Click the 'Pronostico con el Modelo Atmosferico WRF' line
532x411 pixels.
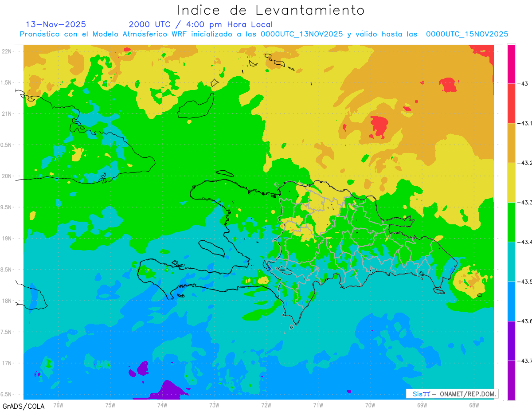coord(264,34)
